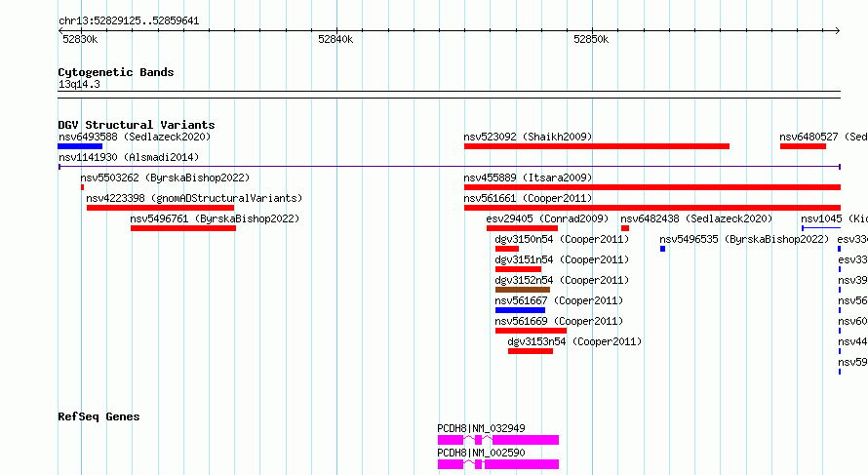Open the PCDH8|NM_032949 gene label
868x475 pixels.
click(x=481, y=428)
